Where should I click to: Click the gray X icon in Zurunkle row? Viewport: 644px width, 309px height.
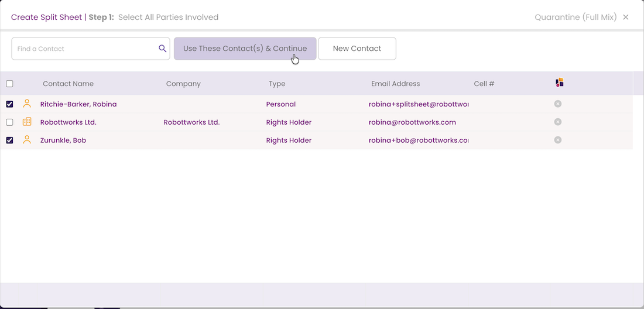point(558,140)
